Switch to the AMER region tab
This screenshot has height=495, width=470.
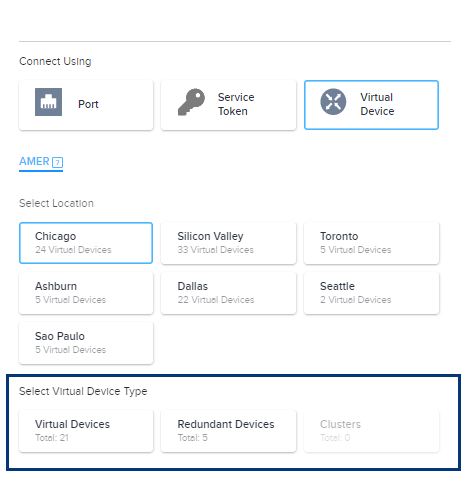pos(41,162)
